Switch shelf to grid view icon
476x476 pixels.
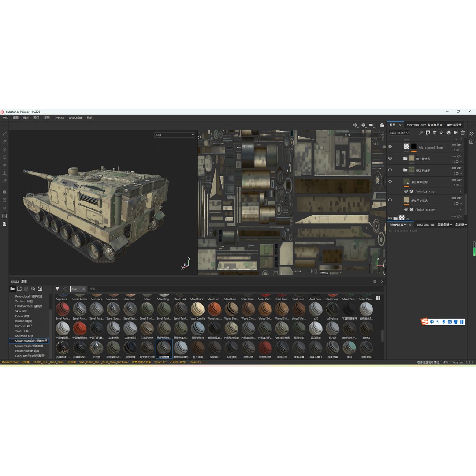pyautogui.click(x=378, y=298)
